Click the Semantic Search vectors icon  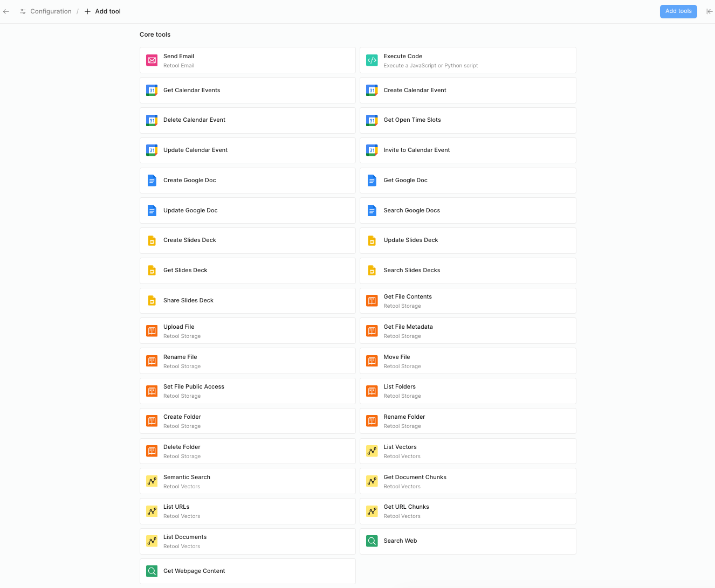[x=152, y=481]
